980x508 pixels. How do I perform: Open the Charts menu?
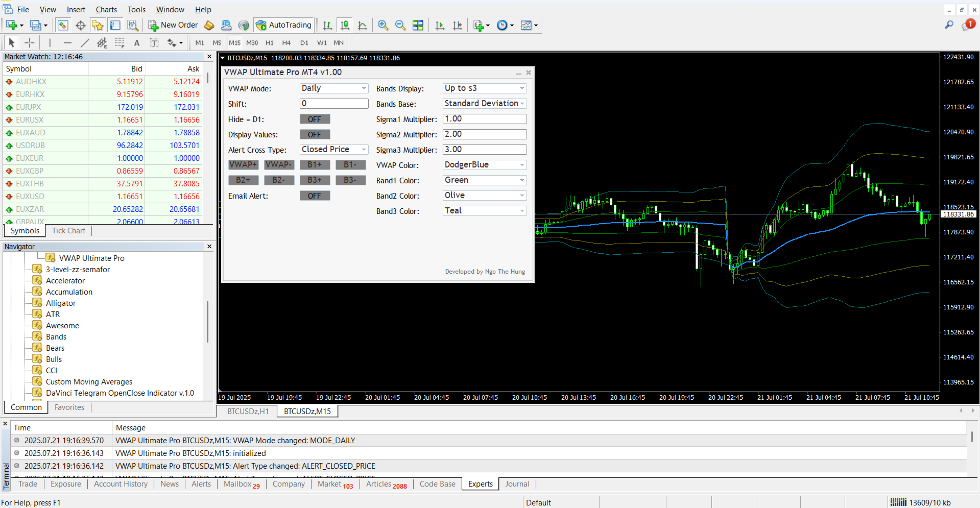tap(106, 10)
